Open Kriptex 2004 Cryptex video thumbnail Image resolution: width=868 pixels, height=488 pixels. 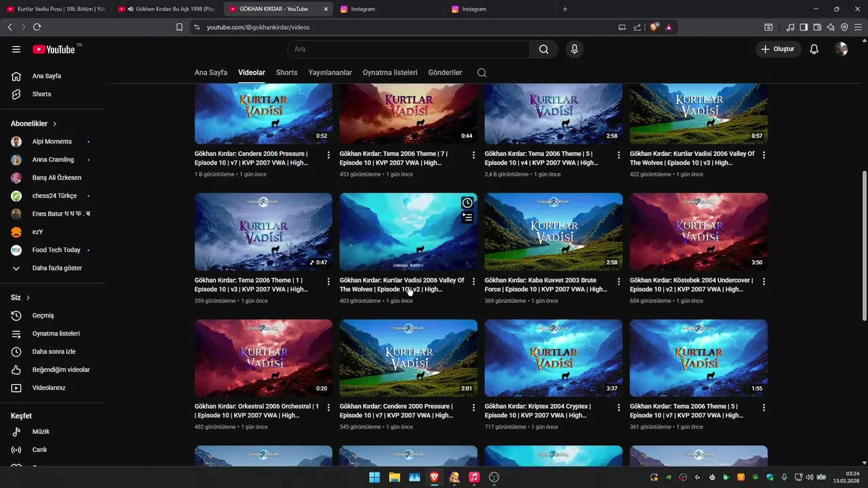(x=553, y=358)
